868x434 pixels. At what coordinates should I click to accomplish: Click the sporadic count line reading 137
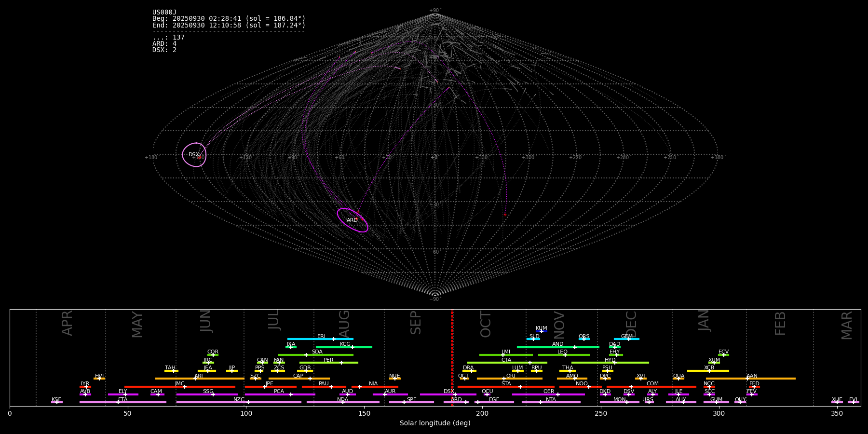coord(168,38)
